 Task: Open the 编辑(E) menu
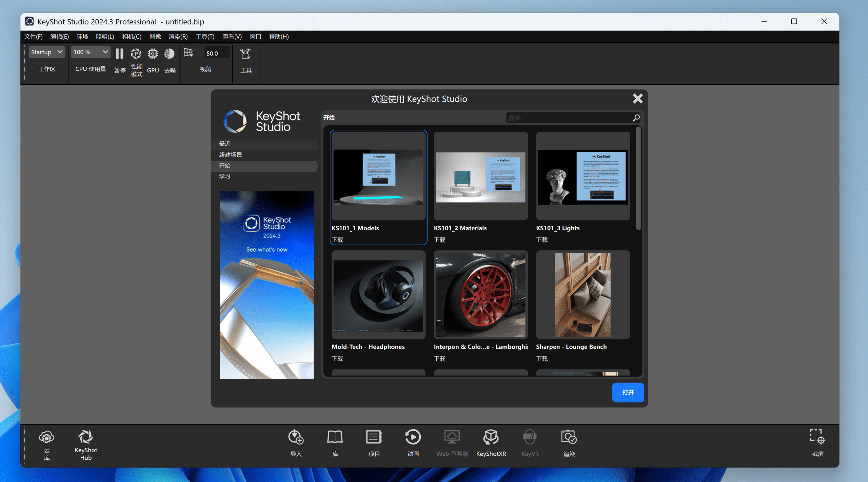pyautogui.click(x=60, y=37)
